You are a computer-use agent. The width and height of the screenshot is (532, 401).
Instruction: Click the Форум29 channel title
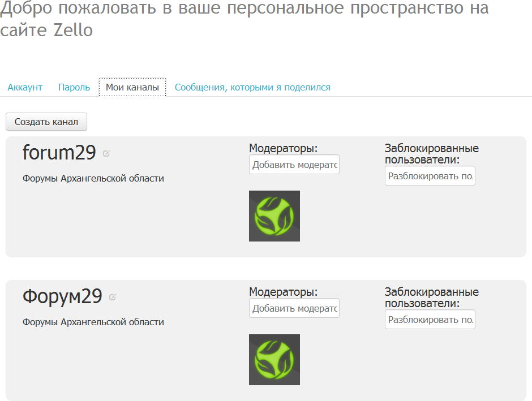62,296
